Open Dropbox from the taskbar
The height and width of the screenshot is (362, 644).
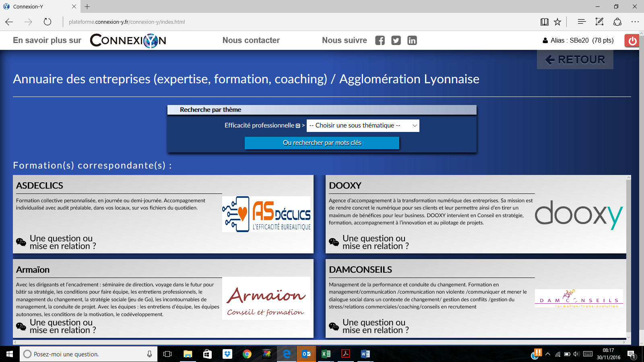pos(227,354)
